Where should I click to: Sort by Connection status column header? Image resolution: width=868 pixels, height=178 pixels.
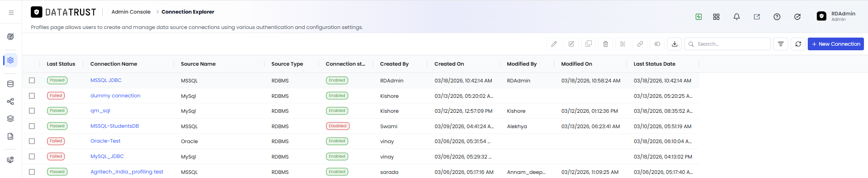pyautogui.click(x=345, y=64)
